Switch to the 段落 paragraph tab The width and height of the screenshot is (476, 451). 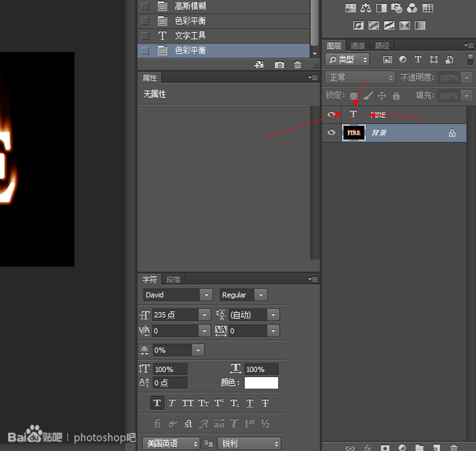tap(173, 279)
